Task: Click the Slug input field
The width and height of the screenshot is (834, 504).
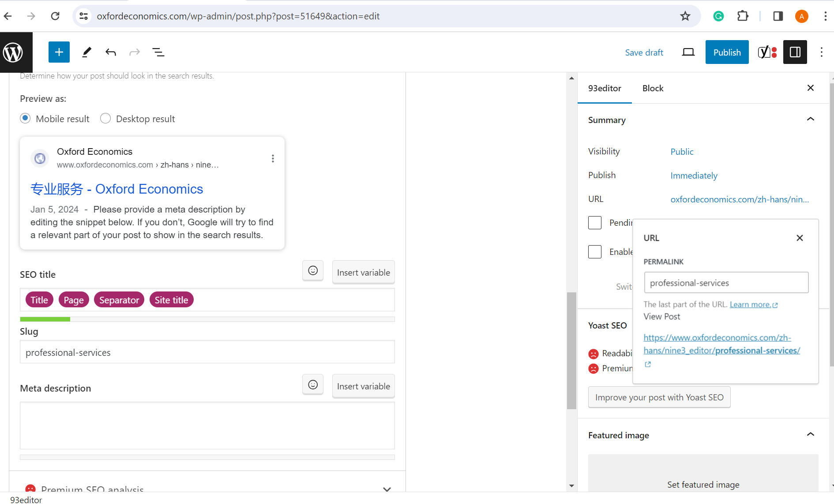Action: 207,352
